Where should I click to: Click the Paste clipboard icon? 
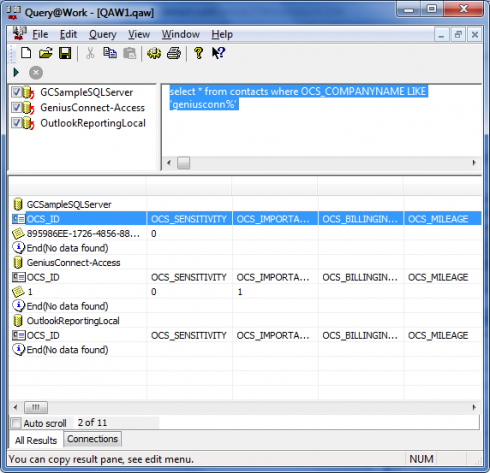130,53
